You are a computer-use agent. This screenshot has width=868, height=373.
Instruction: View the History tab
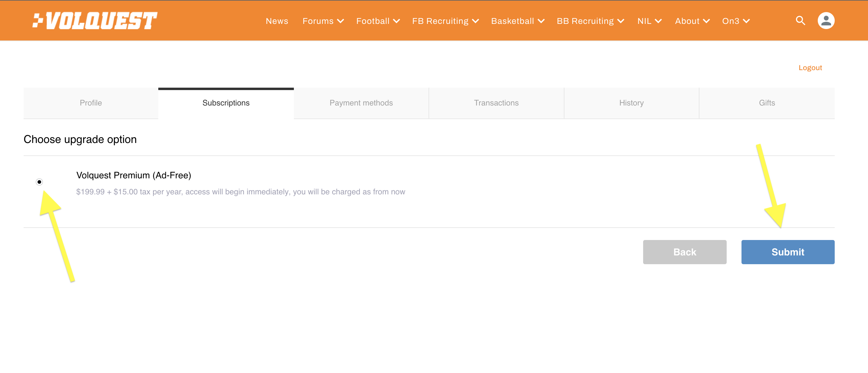click(x=631, y=103)
